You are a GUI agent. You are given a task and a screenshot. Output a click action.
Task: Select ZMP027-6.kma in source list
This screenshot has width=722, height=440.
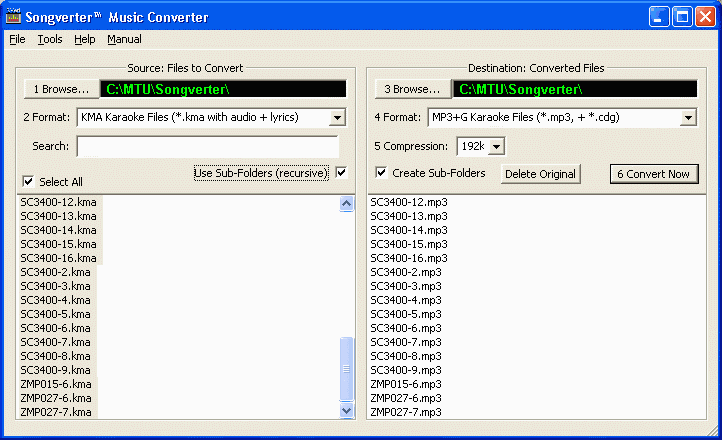click(x=56, y=399)
